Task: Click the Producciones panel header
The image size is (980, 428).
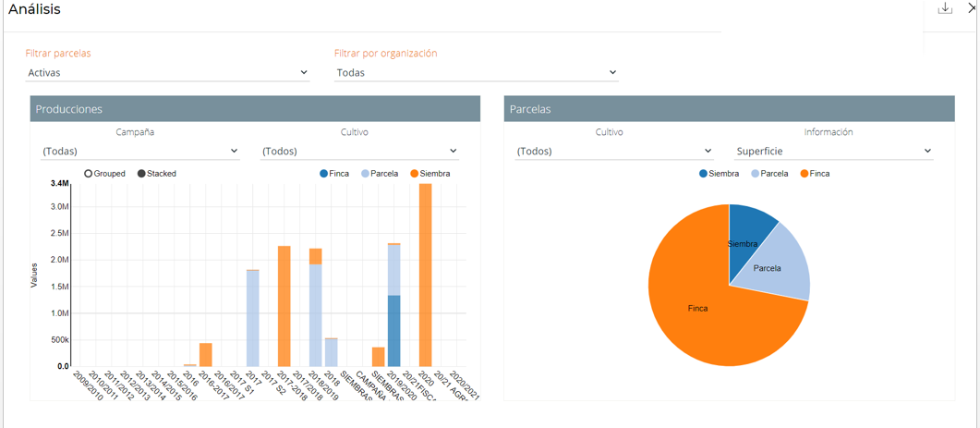Action: coord(255,109)
